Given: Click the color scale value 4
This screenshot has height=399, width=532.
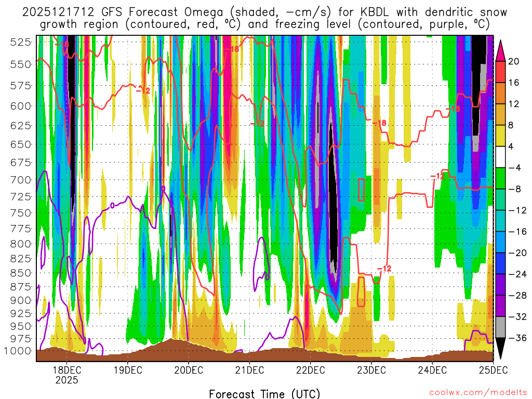Looking at the screenshot, I should pos(511,147).
